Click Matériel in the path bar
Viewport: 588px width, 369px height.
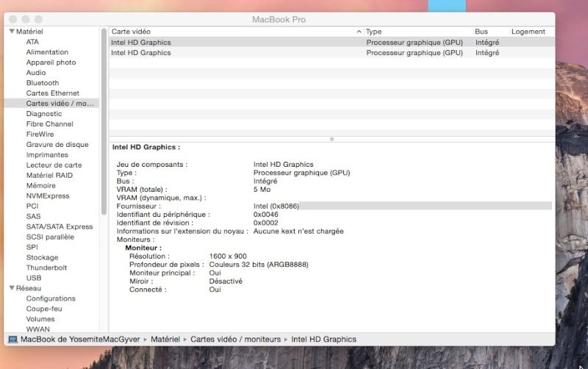(x=165, y=340)
